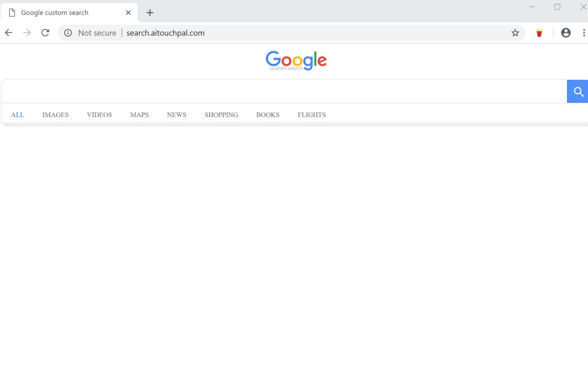Switch to the SHOPPING tab

[221, 115]
